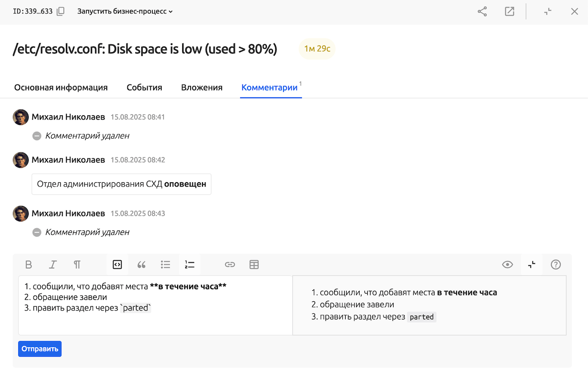Insert a code block

tap(117, 264)
